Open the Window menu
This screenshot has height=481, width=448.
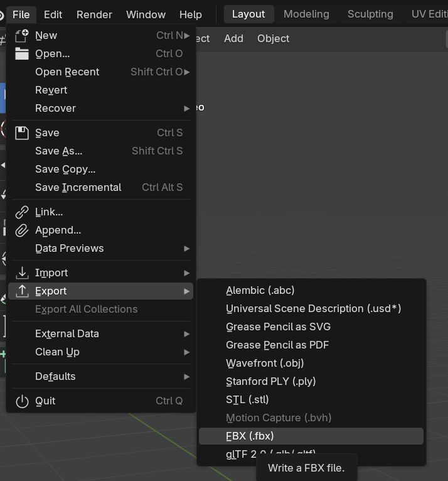pos(146,14)
